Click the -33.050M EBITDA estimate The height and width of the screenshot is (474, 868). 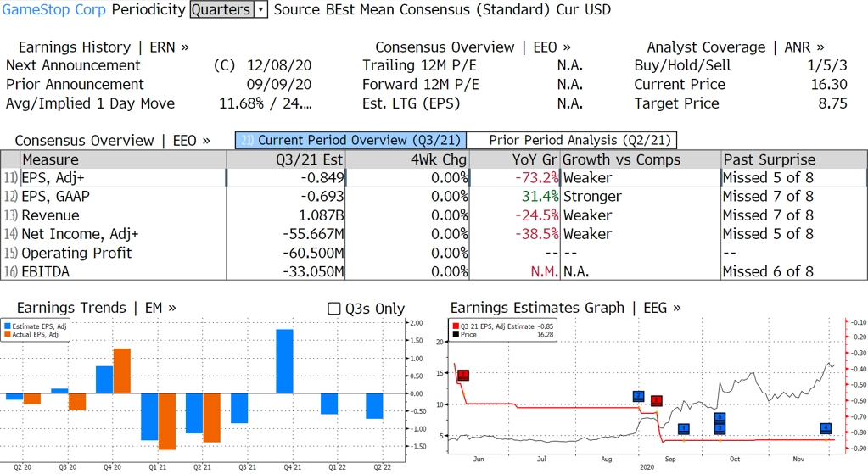pyautogui.click(x=313, y=271)
